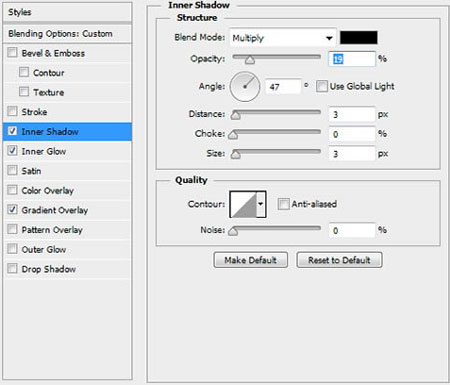
Task: Select Blending Options: Custom
Action: [67, 34]
